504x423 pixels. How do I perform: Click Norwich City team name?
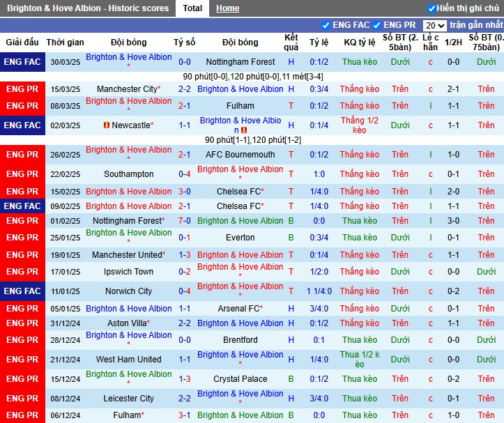pyautogui.click(x=128, y=291)
